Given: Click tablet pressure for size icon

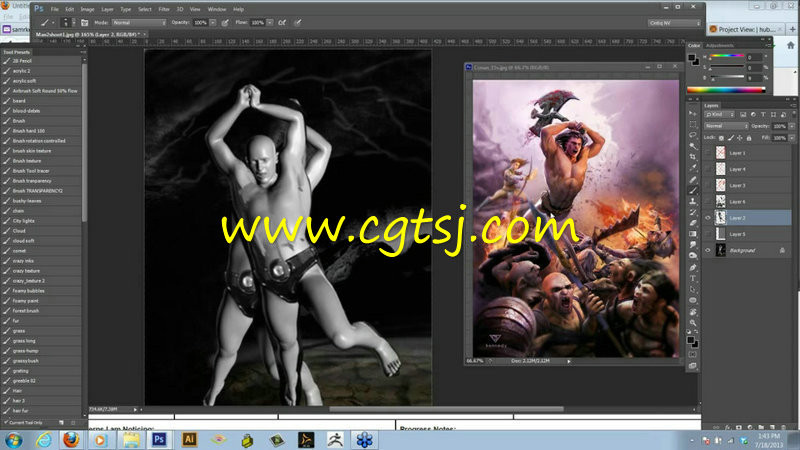Looking at the screenshot, I should point(297,22).
